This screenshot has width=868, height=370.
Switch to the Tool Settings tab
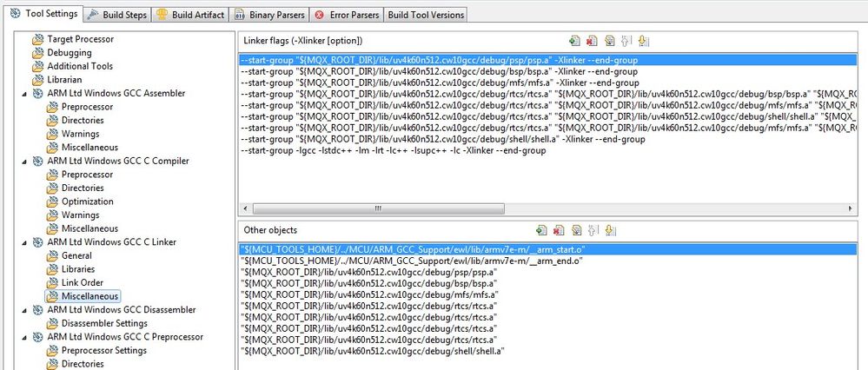pyautogui.click(x=43, y=14)
